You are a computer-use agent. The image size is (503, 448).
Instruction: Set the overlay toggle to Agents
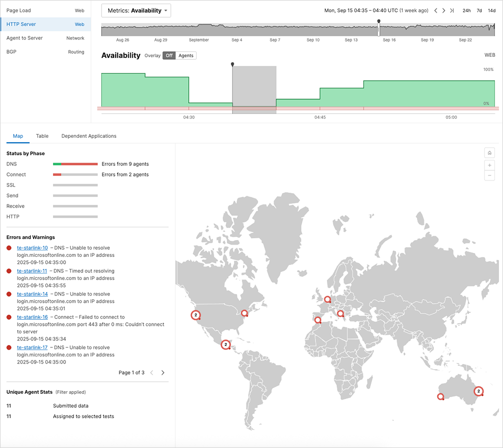pos(185,56)
